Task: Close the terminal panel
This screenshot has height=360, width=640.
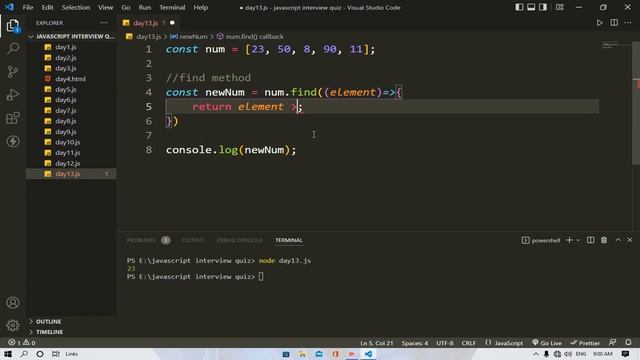Action: coord(629,240)
